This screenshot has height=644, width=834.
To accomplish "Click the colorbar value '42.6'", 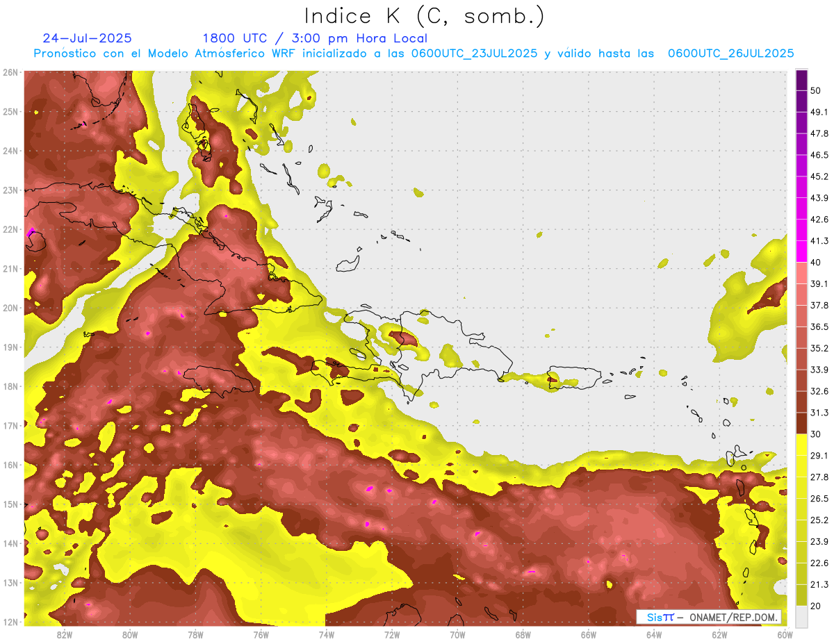I will [x=819, y=220].
